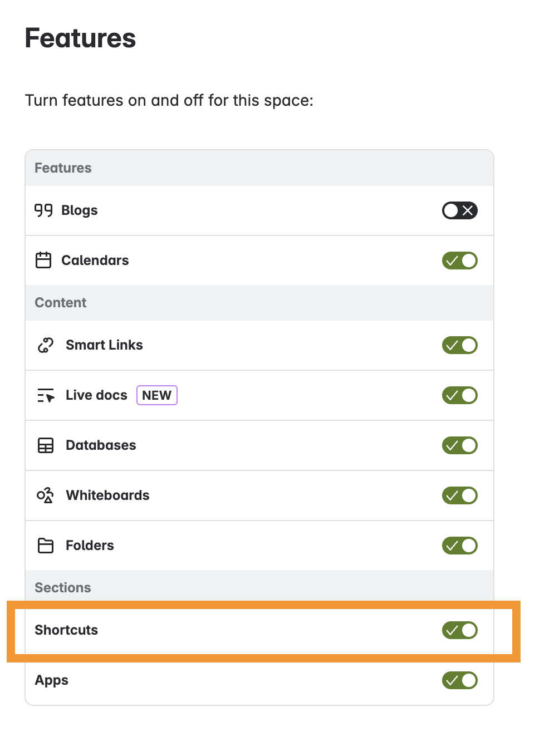The image size is (559, 756).
Task: Click the Folders icon
Action: coord(45,546)
